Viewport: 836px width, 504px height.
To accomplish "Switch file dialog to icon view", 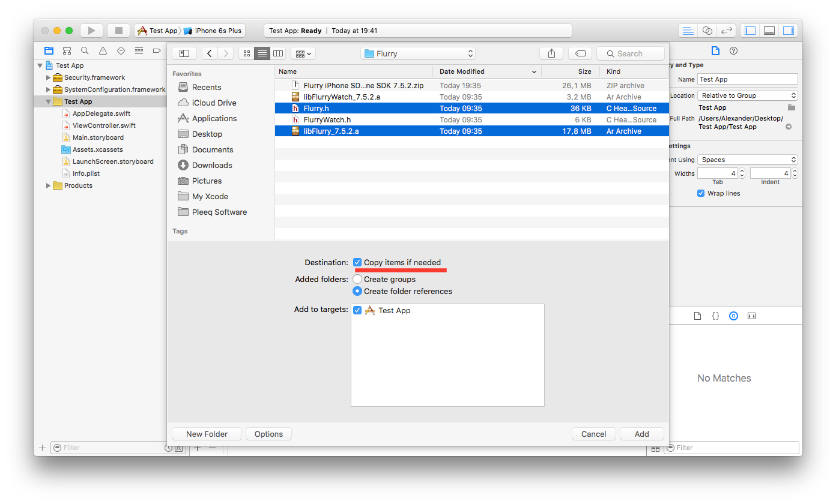I will coord(246,53).
